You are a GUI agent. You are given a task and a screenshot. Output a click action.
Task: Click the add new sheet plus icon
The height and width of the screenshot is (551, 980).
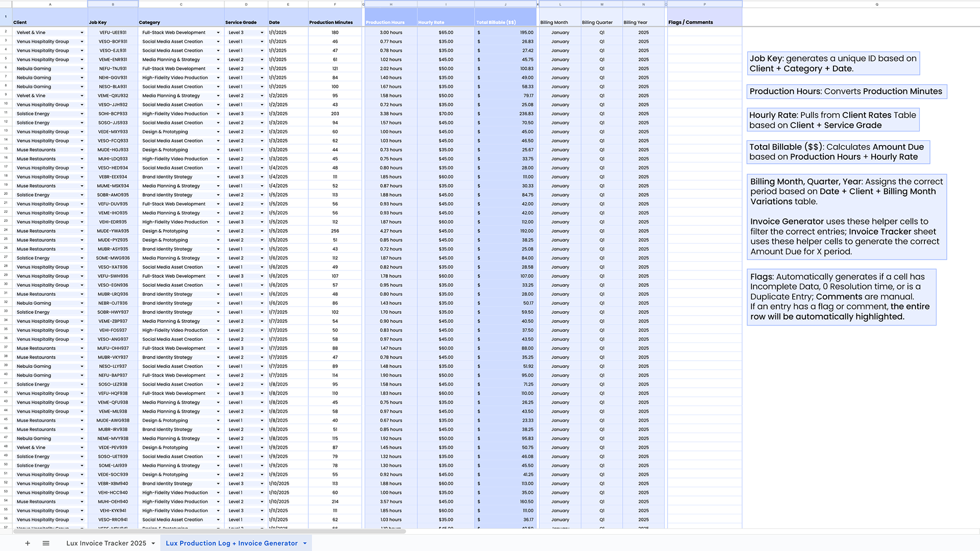click(28, 543)
